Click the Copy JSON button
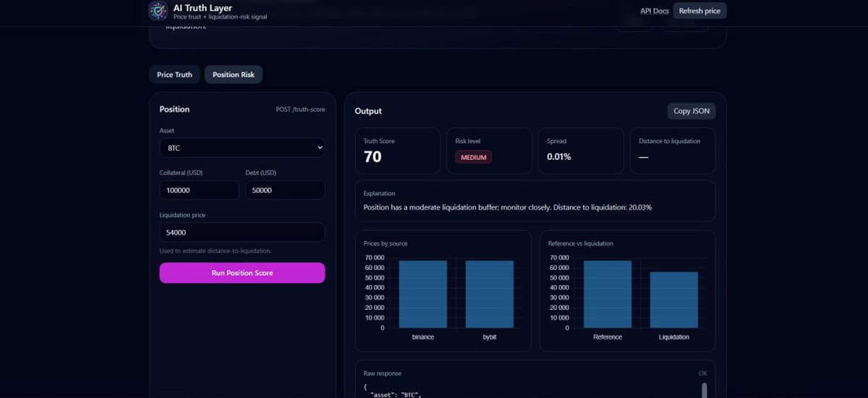Screen dimensions: 868x398 click(x=692, y=111)
